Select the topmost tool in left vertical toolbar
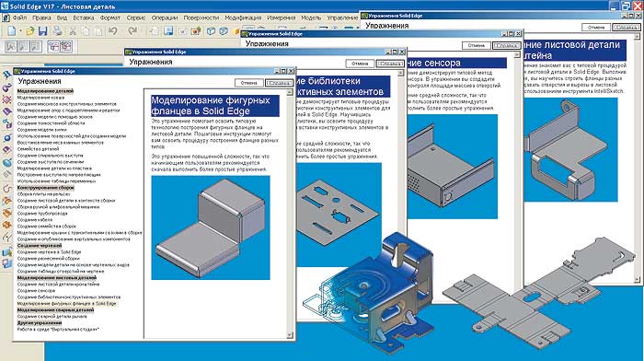644x361 pixels. coord(7,75)
